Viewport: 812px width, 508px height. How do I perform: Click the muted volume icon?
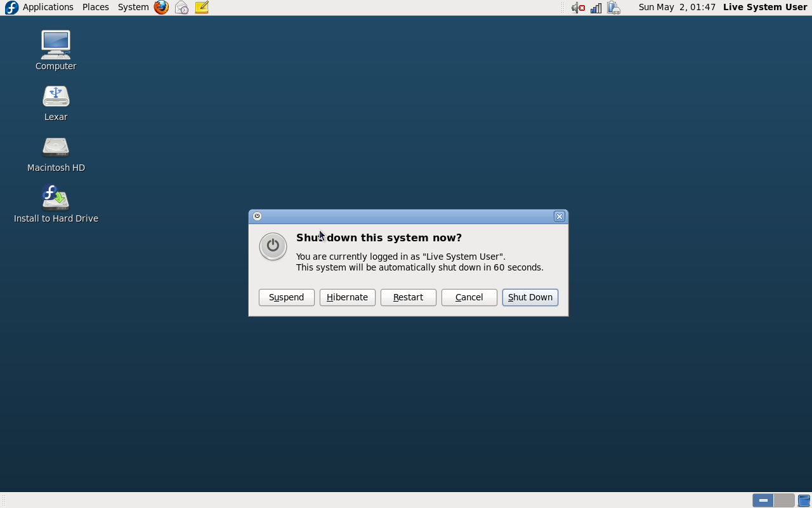coord(578,8)
